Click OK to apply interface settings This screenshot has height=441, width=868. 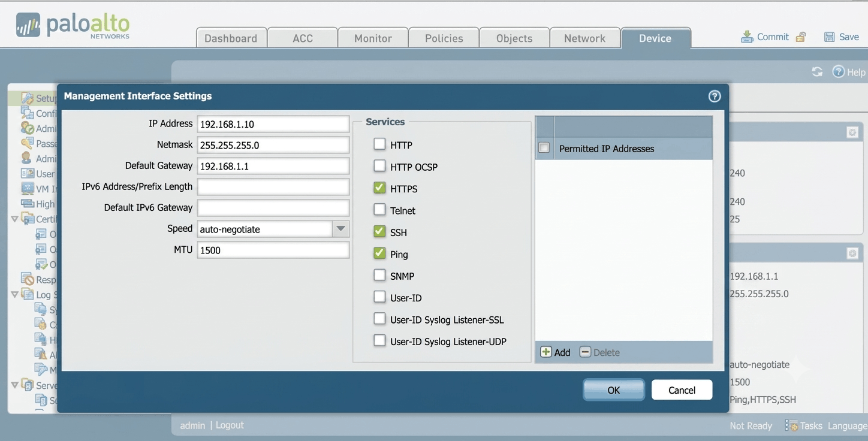pos(613,390)
